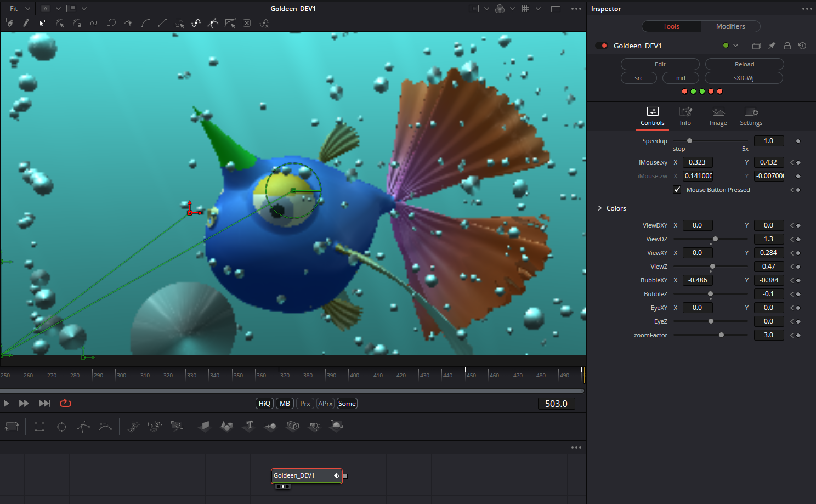Toggle the Speedup keyframe diamond

[798, 141]
